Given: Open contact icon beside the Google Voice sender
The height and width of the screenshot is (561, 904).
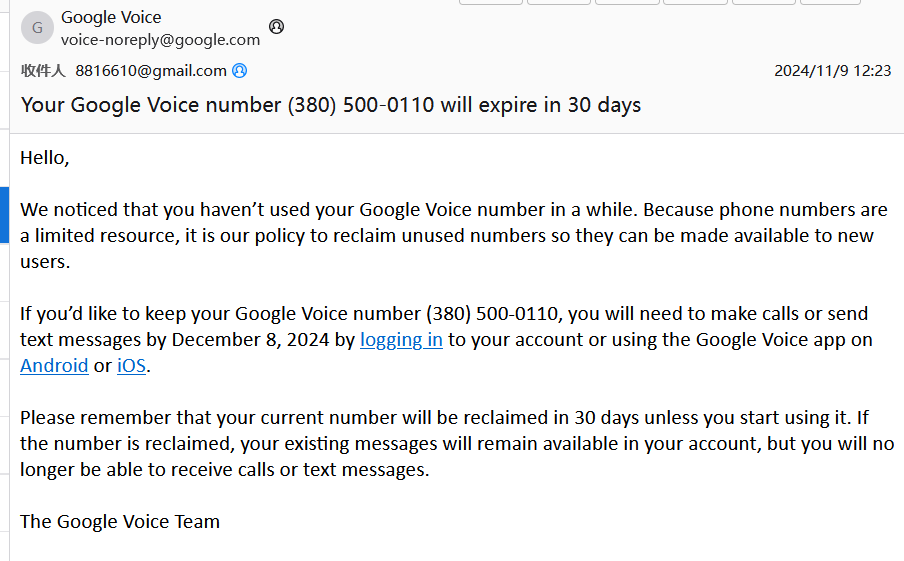Looking at the screenshot, I should click(x=277, y=27).
